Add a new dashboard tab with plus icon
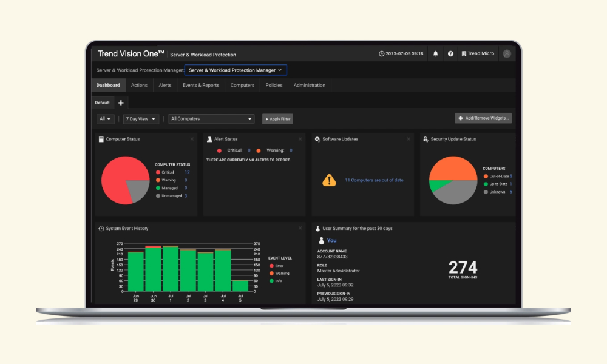The height and width of the screenshot is (364, 607). point(121,103)
